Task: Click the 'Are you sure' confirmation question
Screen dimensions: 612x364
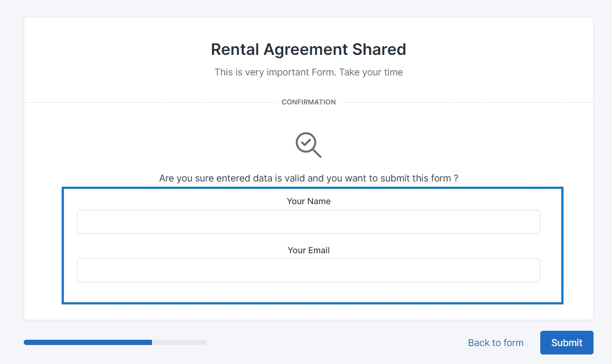Action: [x=308, y=178]
